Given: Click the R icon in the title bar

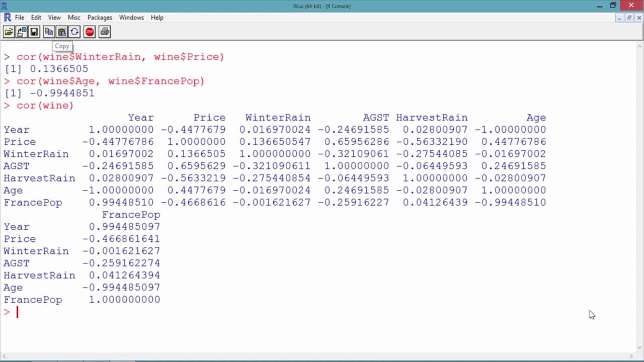Looking at the screenshot, I should coord(5,6).
